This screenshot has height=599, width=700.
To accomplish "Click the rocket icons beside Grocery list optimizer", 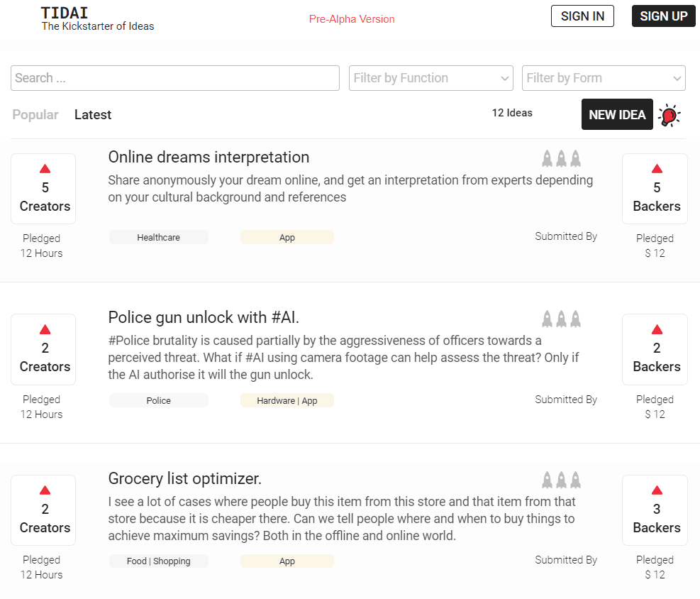I will coord(561,480).
